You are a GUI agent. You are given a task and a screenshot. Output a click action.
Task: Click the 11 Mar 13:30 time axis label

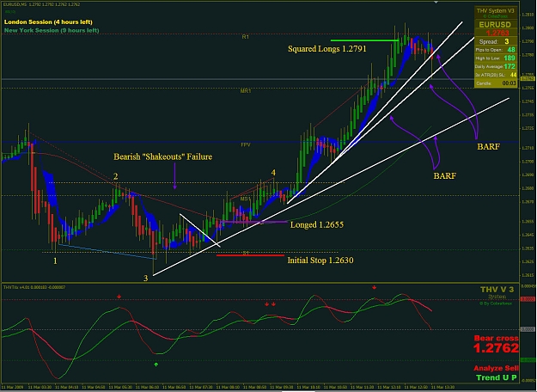(x=443, y=387)
